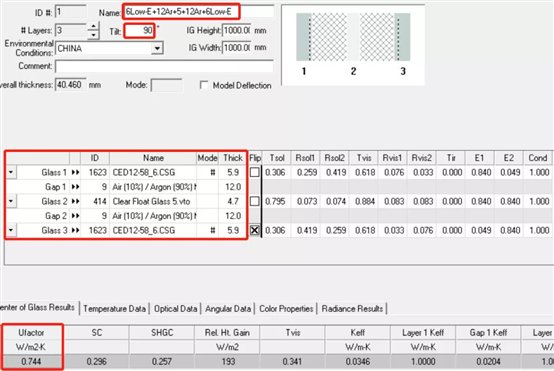This screenshot has width=554, height=371.
Task: Open library picker arrows for Glass 2
Action: pos(75,201)
